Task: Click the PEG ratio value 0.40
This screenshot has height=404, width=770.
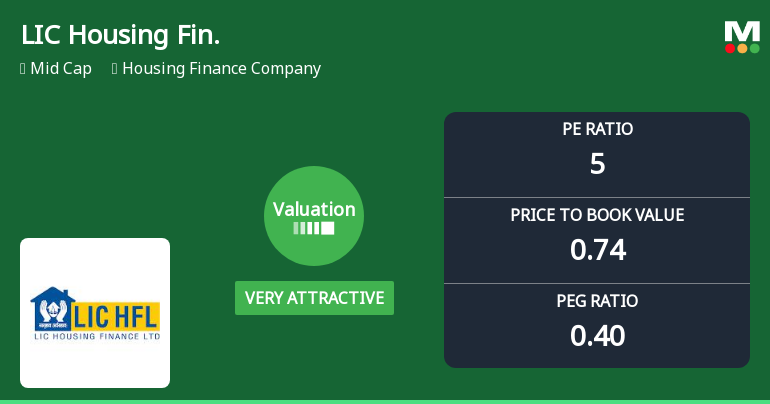Action: [x=597, y=335]
